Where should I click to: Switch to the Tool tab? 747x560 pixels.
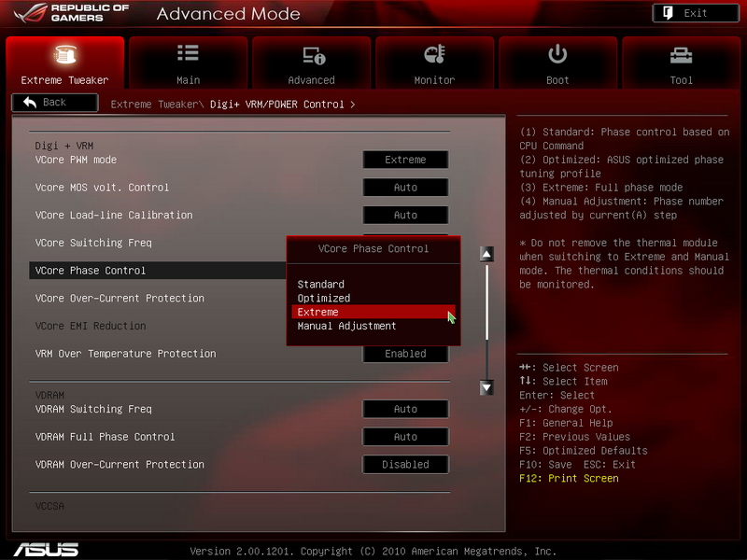tap(682, 63)
